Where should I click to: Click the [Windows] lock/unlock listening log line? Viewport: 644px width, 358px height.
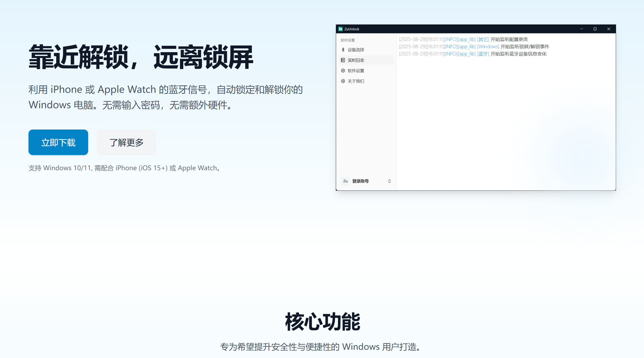[474, 47]
